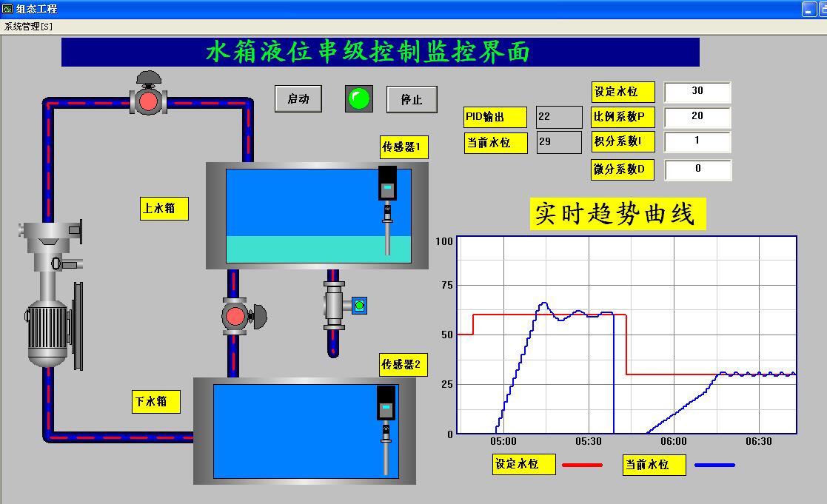This screenshot has width=827, height=504.
Task: Click the 比例系数P label
Action: pyautogui.click(x=623, y=117)
